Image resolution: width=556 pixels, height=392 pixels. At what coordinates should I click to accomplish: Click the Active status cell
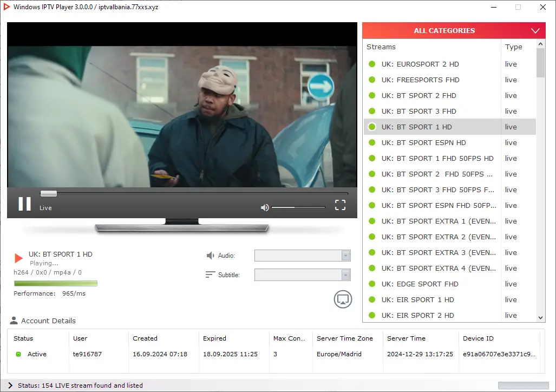coord(37,354)
